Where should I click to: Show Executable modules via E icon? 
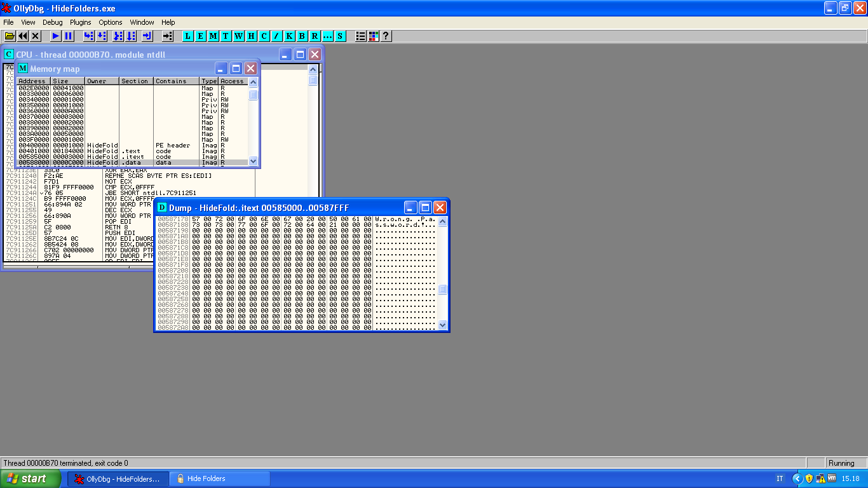(x=201, y=36)
